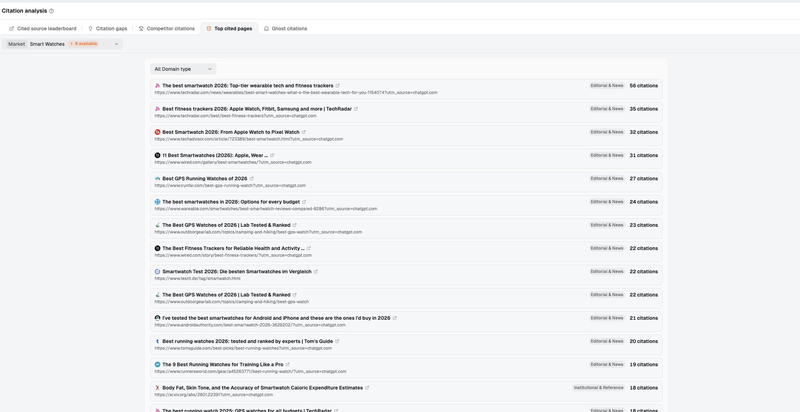This screenshot has height=412, width=800.
Task: Click iRunFar favicon on Best GPS Running Watches row
Action: [158, 178]
